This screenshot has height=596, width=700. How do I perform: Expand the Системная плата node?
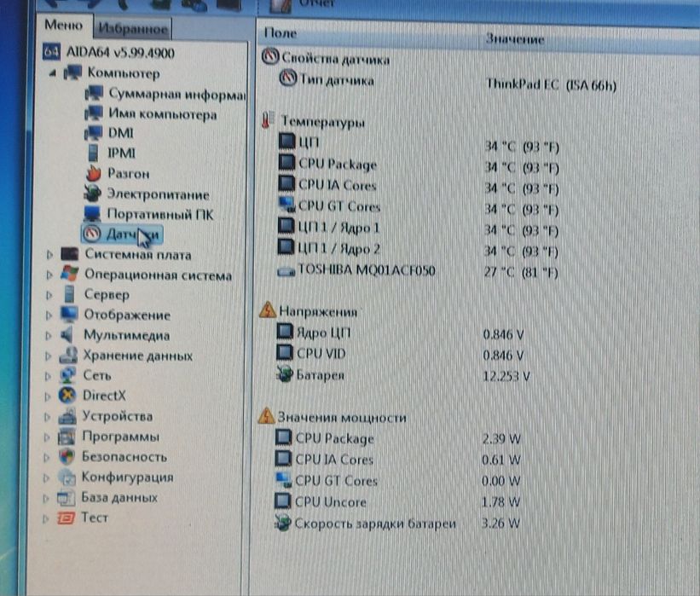coord(49,254)
